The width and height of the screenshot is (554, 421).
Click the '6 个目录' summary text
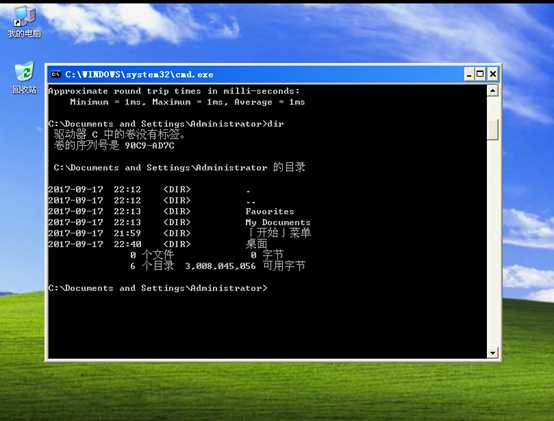152,266
